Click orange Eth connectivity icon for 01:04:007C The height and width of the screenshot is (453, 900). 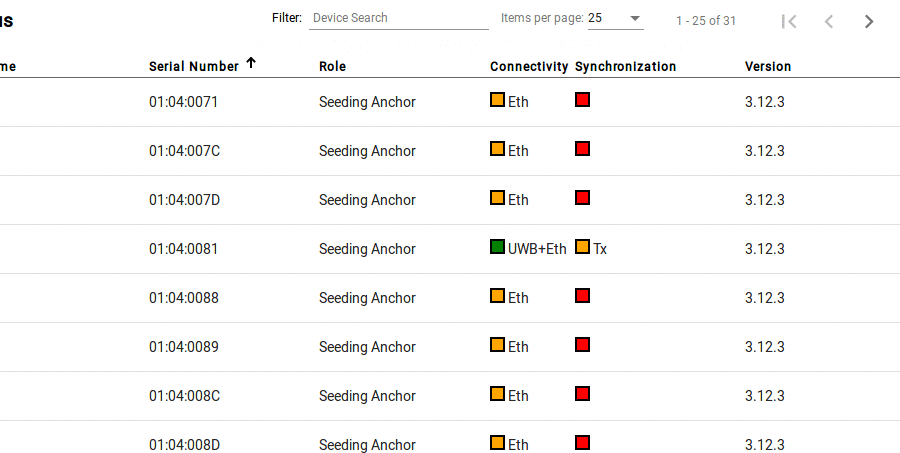pyautogui.click(x=498, y=149)
